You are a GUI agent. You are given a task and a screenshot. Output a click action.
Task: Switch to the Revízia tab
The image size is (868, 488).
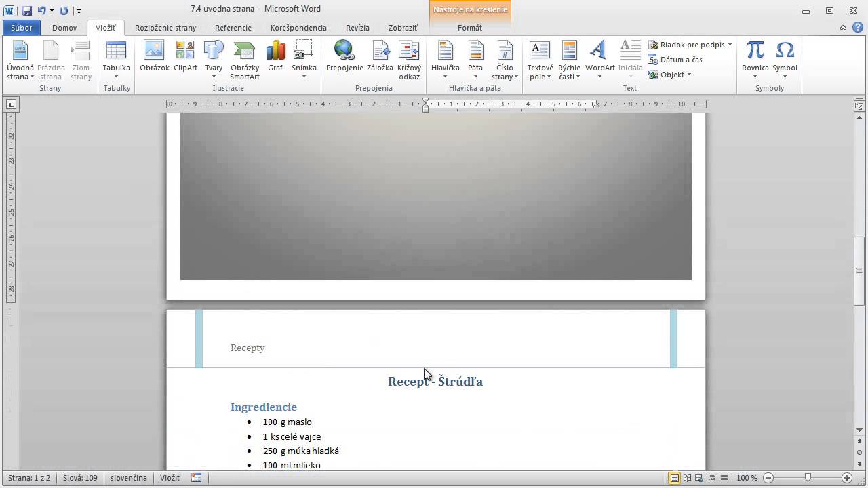pos(357,28)
